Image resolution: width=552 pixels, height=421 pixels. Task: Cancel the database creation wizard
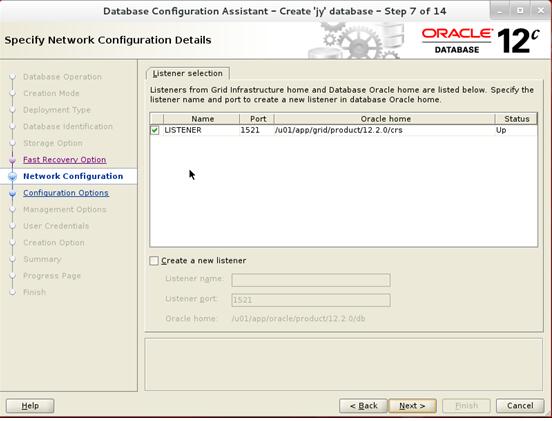tap(520, 406)
